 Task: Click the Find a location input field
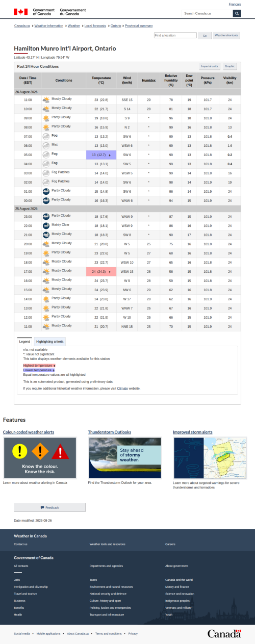pyautogui.click(x=175, y=36)
